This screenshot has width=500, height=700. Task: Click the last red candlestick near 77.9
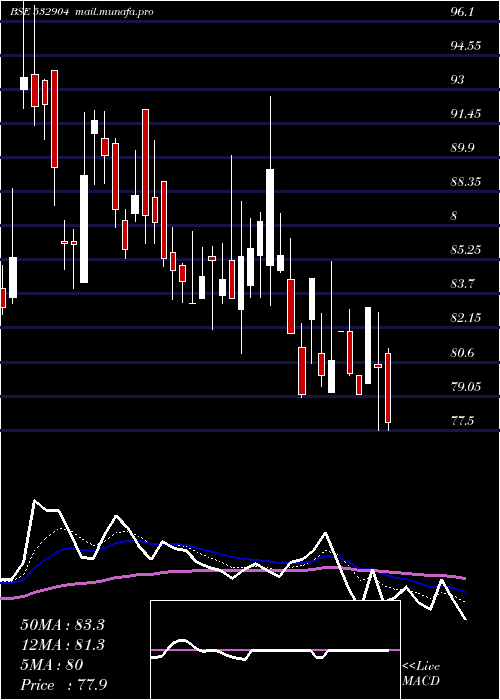point(388,388)
